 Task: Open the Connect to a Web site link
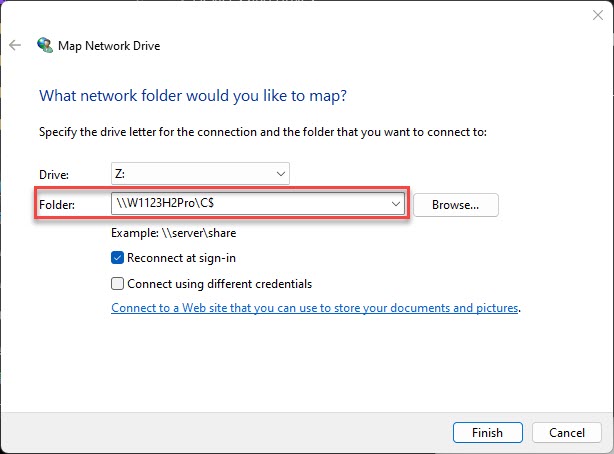tap(315, 308)
